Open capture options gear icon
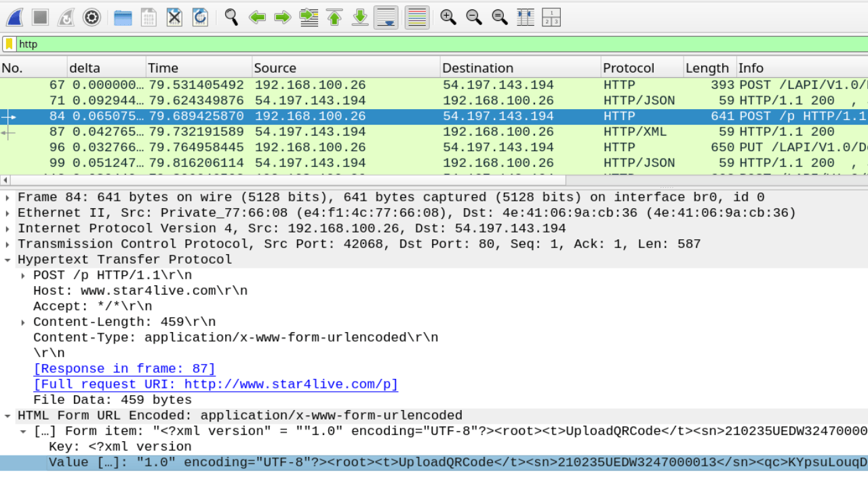This screenshot has width=868, height=488. 92,18
